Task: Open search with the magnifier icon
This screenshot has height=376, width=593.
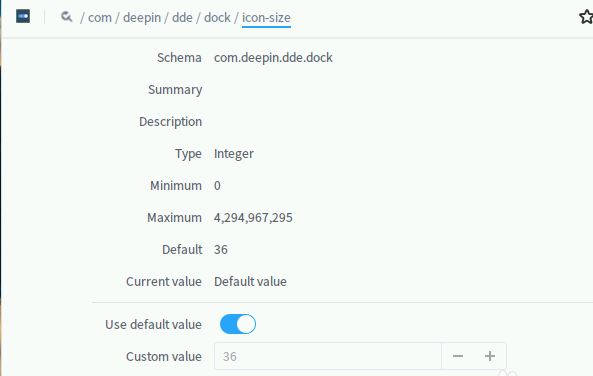Action: click(67, 17)
